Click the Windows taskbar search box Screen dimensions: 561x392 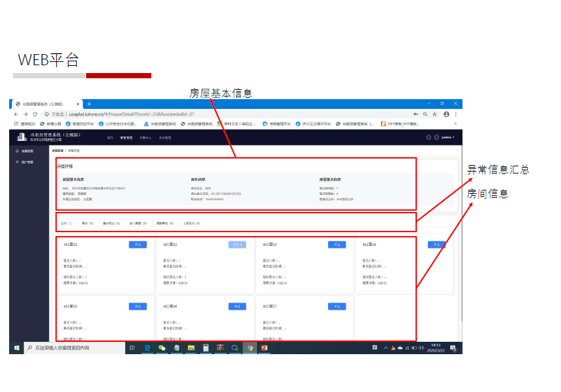click(72, 348)
